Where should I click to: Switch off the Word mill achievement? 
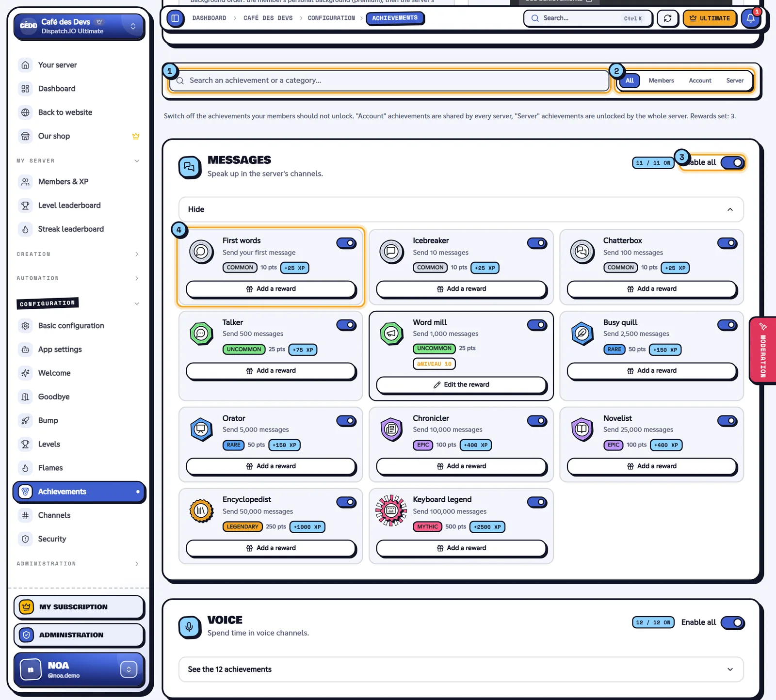point(537,325)
